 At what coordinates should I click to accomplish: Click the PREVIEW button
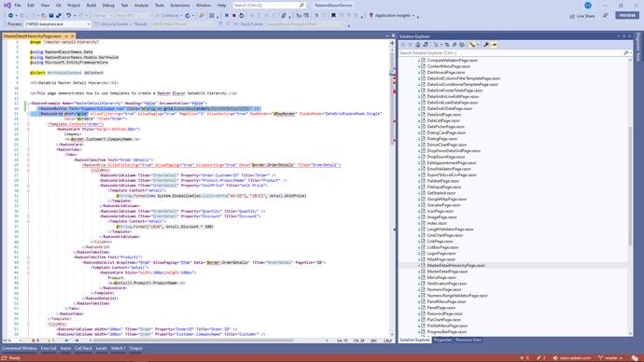[627, 15]
